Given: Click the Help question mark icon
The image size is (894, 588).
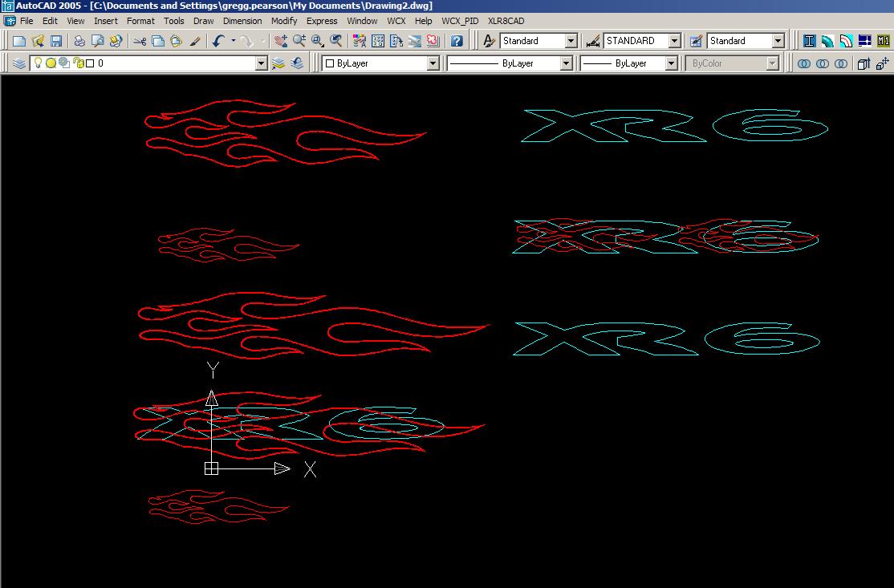Looking at the screenshot, I should [456, 41].
